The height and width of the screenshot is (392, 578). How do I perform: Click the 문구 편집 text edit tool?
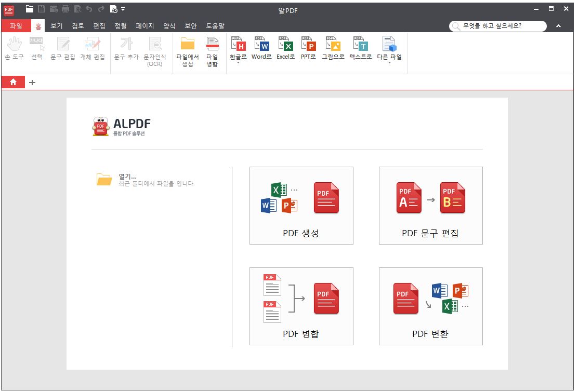click(x=63, y=48)
